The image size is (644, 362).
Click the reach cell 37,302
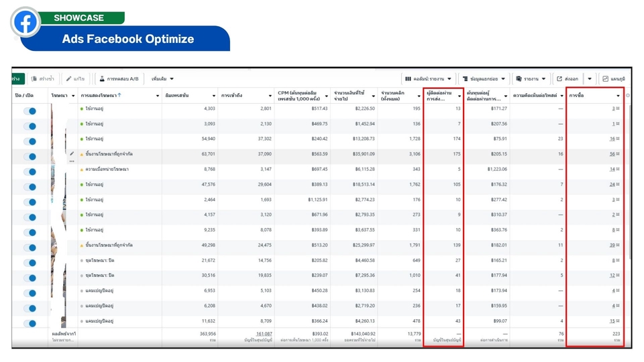pos(264,139)
